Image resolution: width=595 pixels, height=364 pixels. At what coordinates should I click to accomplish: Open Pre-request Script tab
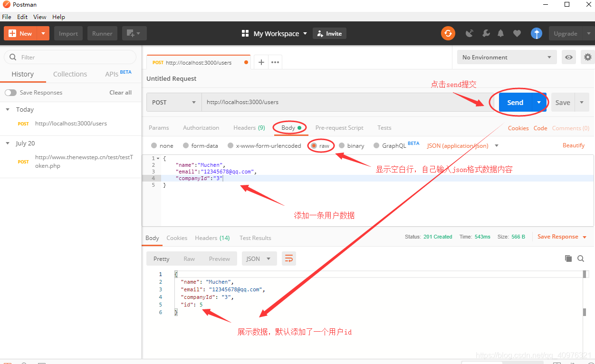click(x=339, y=128)
